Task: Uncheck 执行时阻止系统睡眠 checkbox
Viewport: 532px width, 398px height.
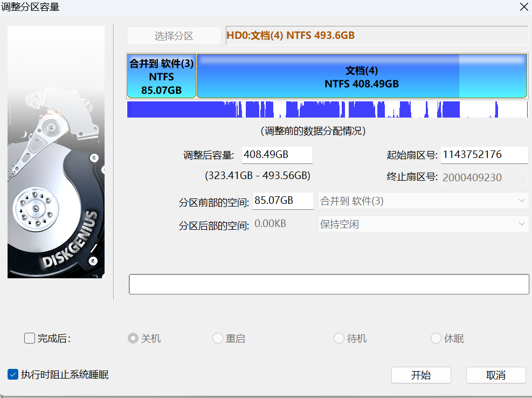Action: (13, 375)
